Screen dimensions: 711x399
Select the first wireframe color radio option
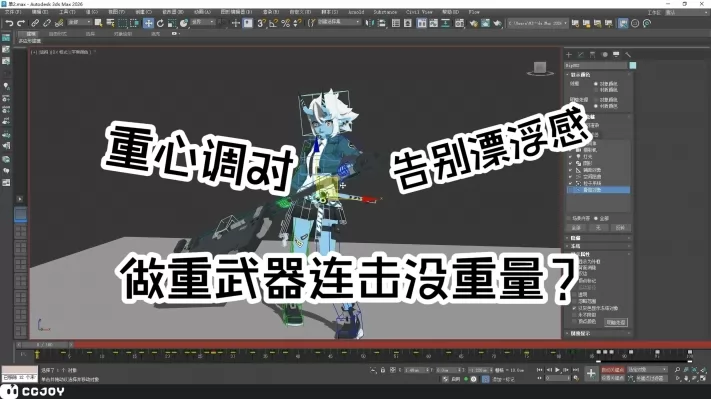point(596,84)
